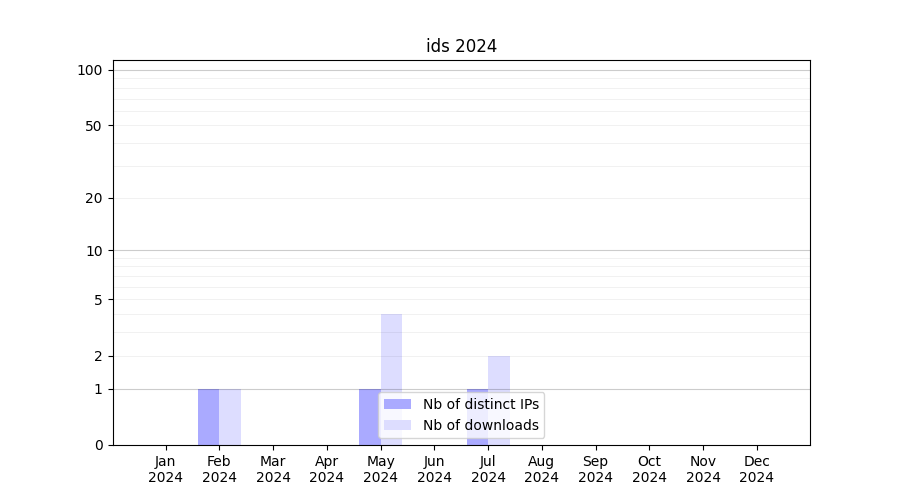This screenshot has width=900, height=500.
Task: Click the 'Nb of distinct IPs' legend label
Action: click(481, 404)
